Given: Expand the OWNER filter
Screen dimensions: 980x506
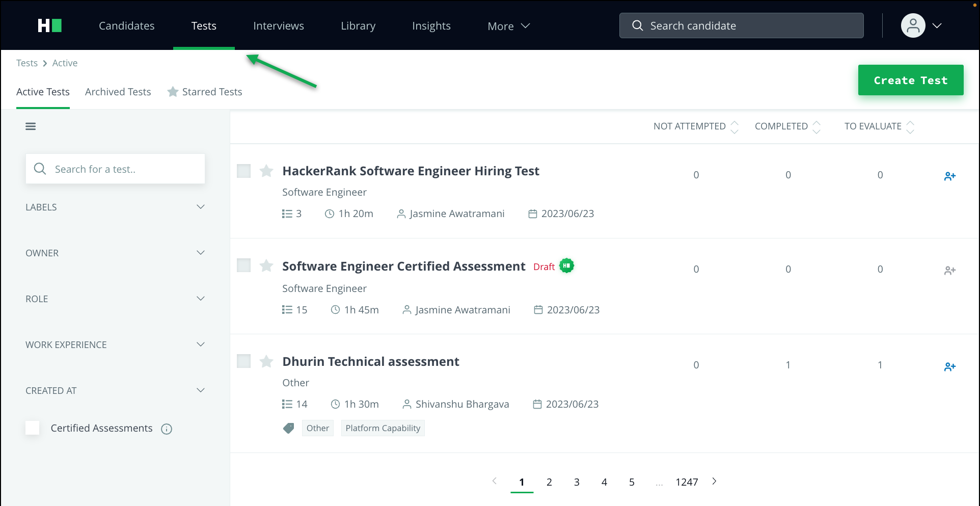Looking at the screenshot, I should pos(115,253).
